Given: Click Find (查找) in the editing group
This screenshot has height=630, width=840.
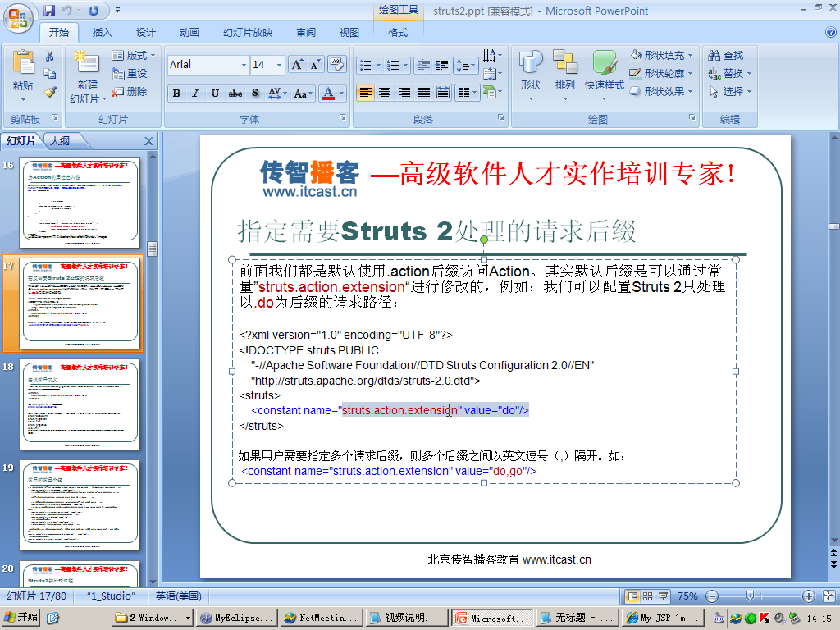Looking at the screenshot, I should point(726,55).
